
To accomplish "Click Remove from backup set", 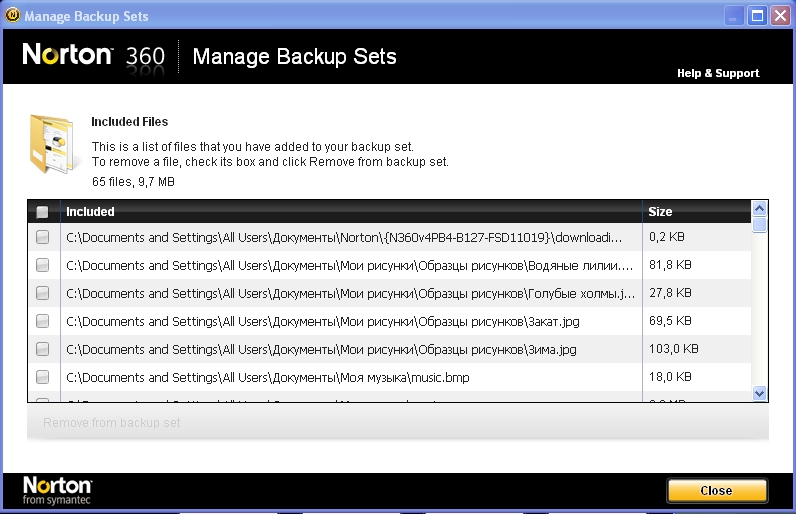I will [112, 423].
